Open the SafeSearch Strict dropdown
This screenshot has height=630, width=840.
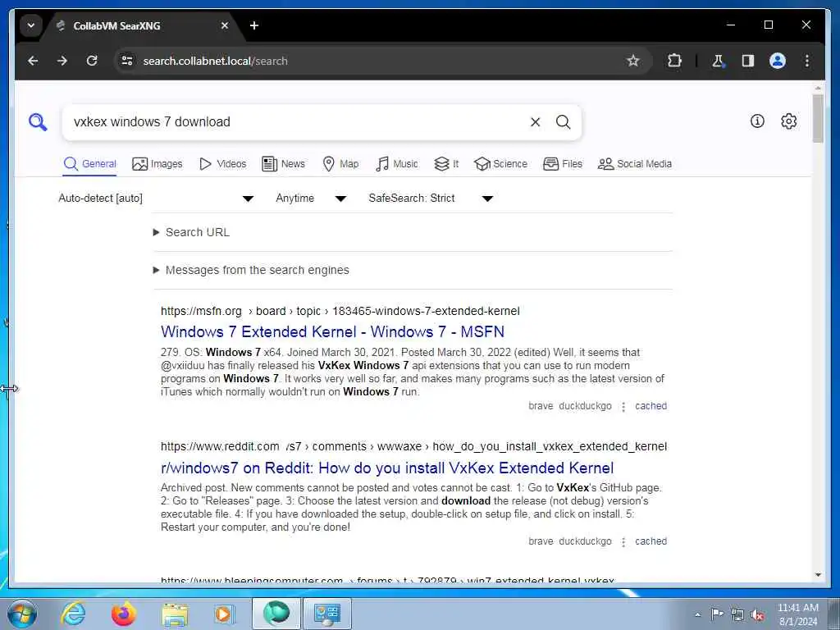tap(431, 199)
